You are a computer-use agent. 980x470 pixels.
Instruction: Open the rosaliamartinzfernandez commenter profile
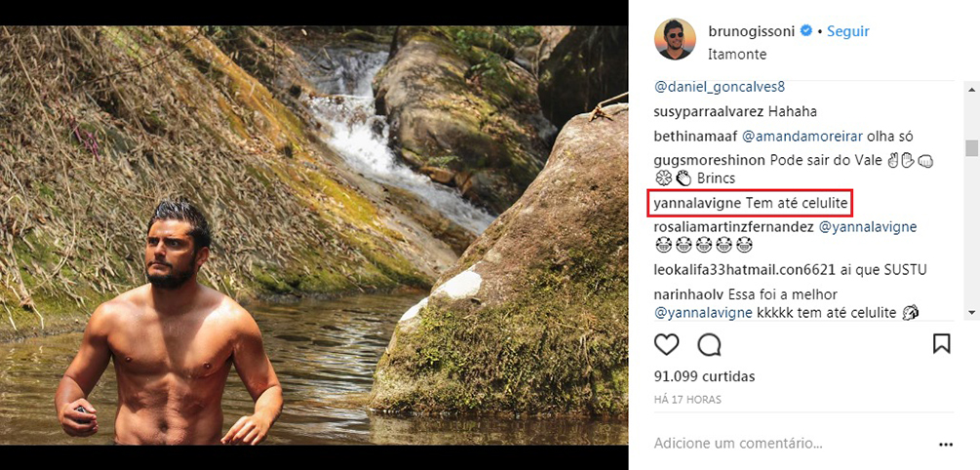(x=733, y=227)
